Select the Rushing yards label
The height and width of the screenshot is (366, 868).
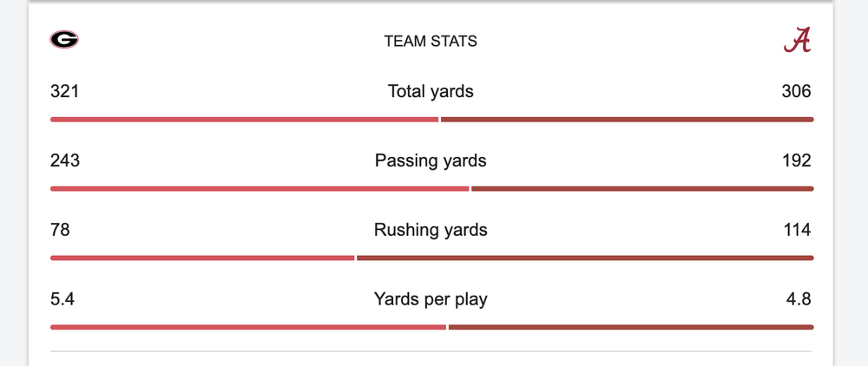click(431, 230)
